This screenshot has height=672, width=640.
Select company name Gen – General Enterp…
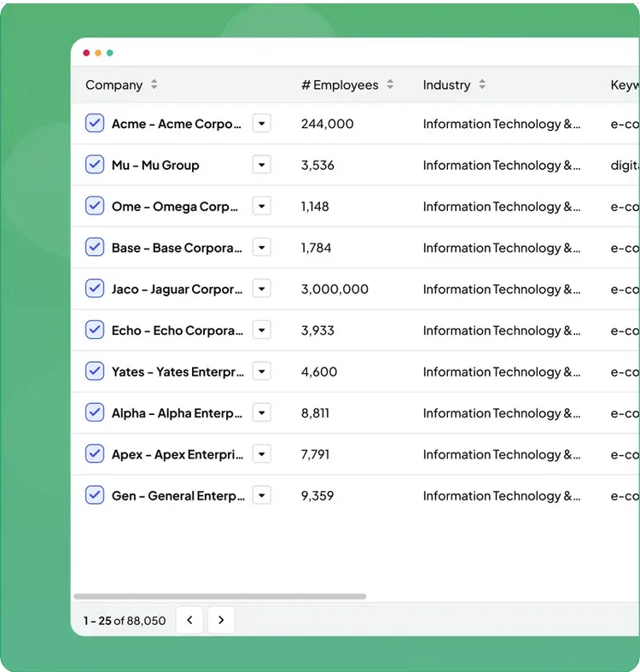(x=178, y=496)
